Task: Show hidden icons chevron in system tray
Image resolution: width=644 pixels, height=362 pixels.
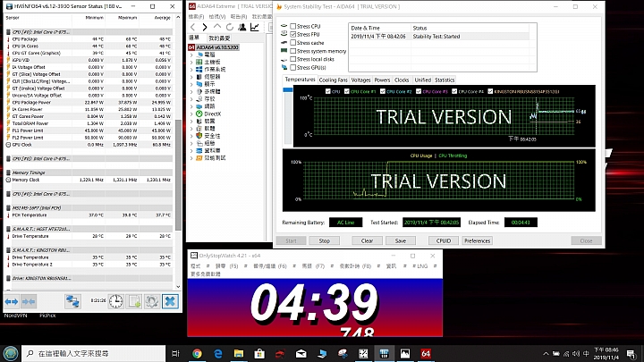Action: [546, 353]
